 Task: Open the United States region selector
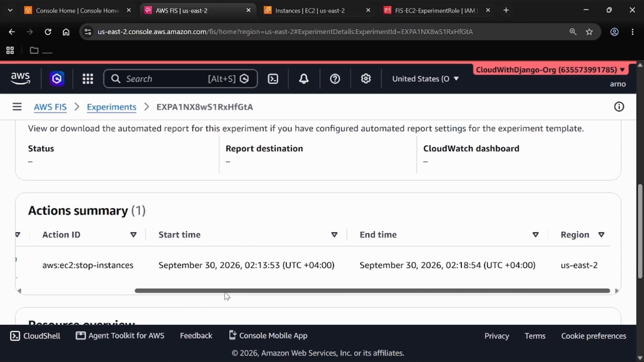coord(425,79)
